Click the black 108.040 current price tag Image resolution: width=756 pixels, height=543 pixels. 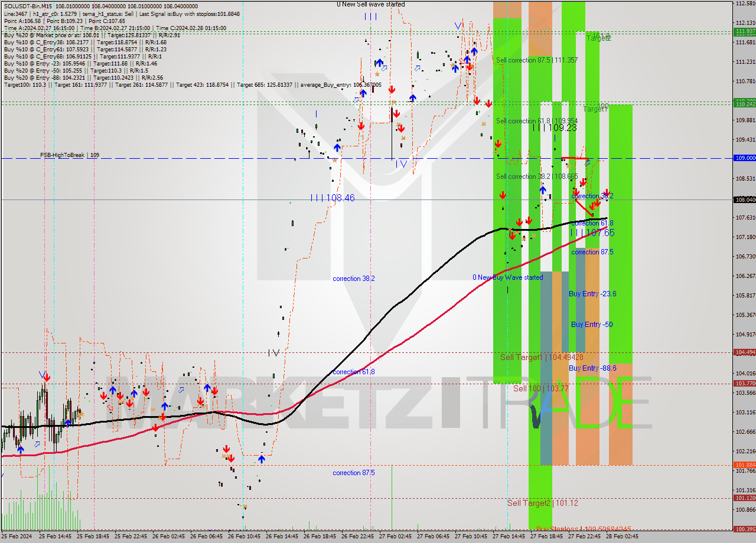click(745, 199)
